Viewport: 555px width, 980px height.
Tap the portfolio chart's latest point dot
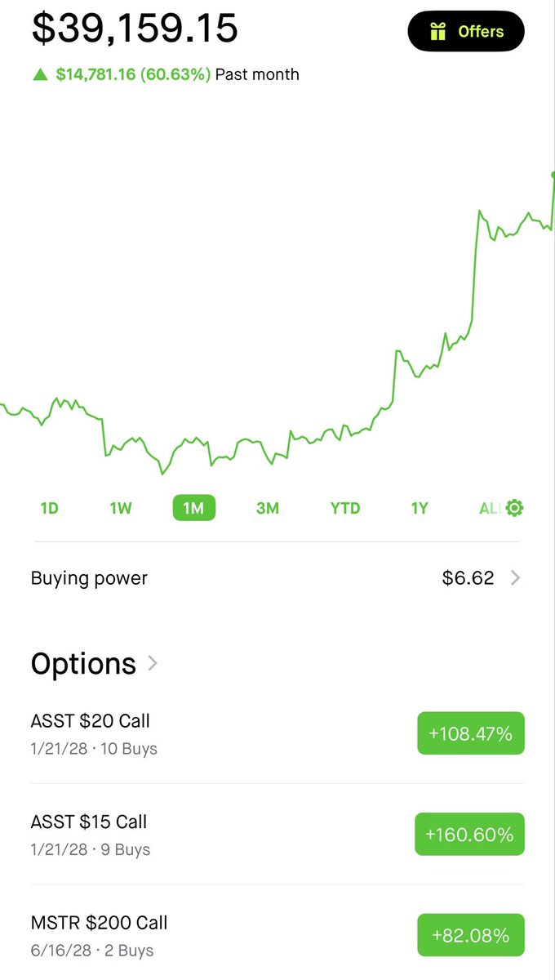[553, 175]
